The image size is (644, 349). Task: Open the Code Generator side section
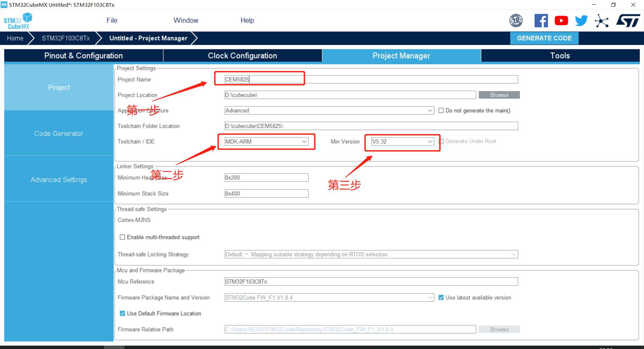pyautogui.click(x=59, y=134)
